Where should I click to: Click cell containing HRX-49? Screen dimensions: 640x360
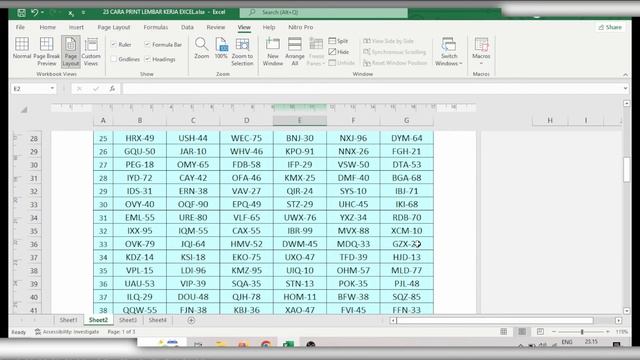pyautogui.click(x=140, y=138)
